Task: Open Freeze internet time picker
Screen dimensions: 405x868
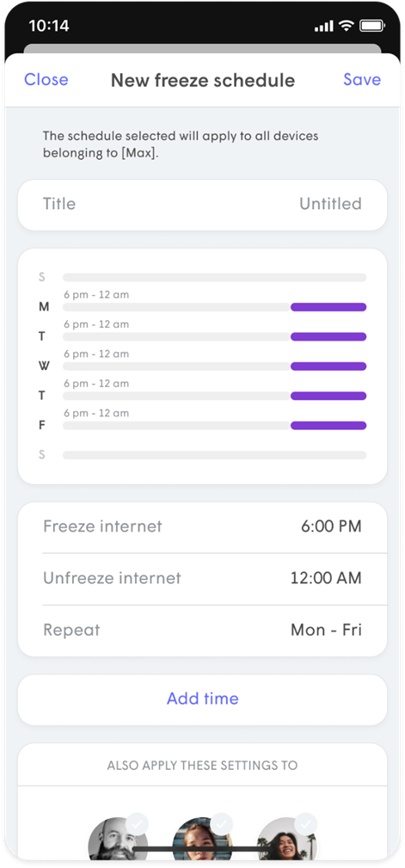Action: (x=203, y=526)
